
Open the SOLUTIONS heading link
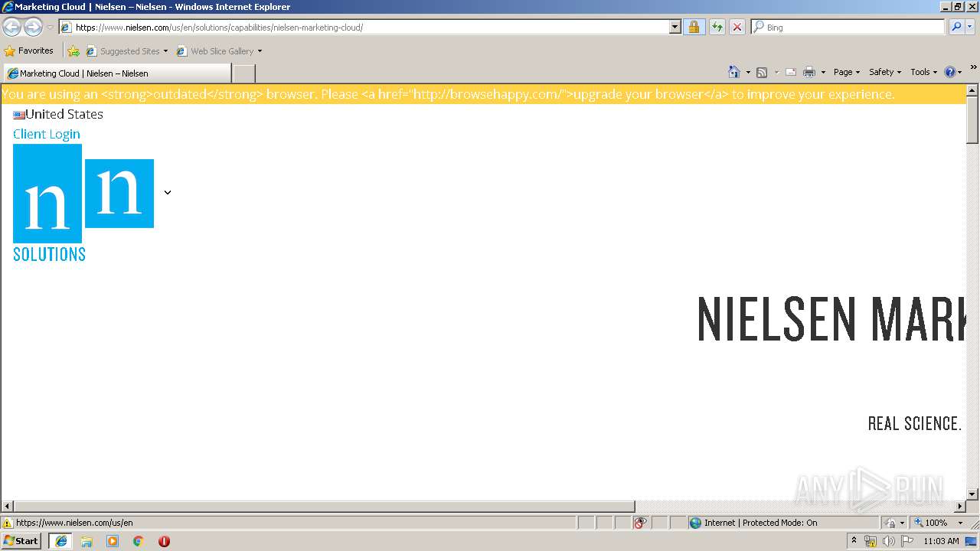click(x=49, y=254)
